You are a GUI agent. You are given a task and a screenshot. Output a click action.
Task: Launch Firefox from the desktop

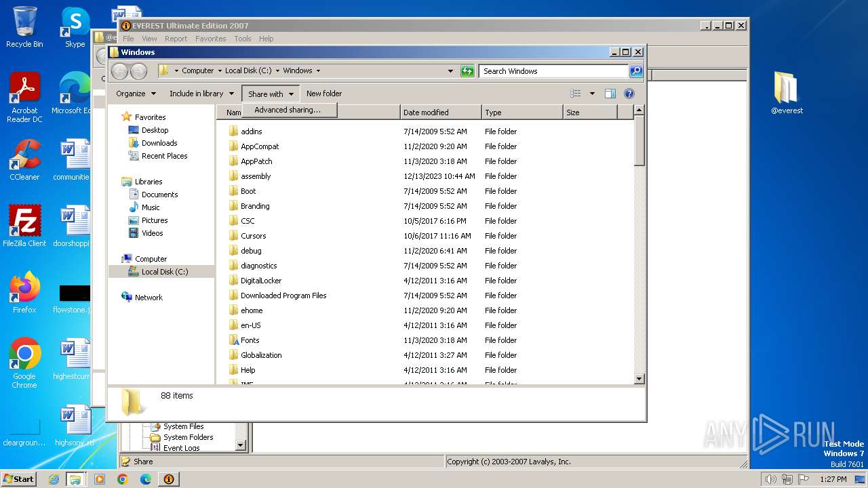(x=24, y=293)
